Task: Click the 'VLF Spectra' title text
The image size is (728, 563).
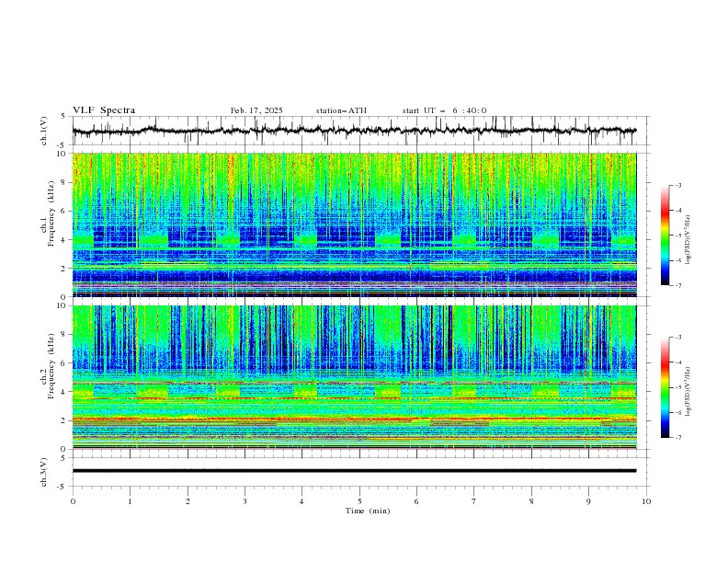Action: 104,110
